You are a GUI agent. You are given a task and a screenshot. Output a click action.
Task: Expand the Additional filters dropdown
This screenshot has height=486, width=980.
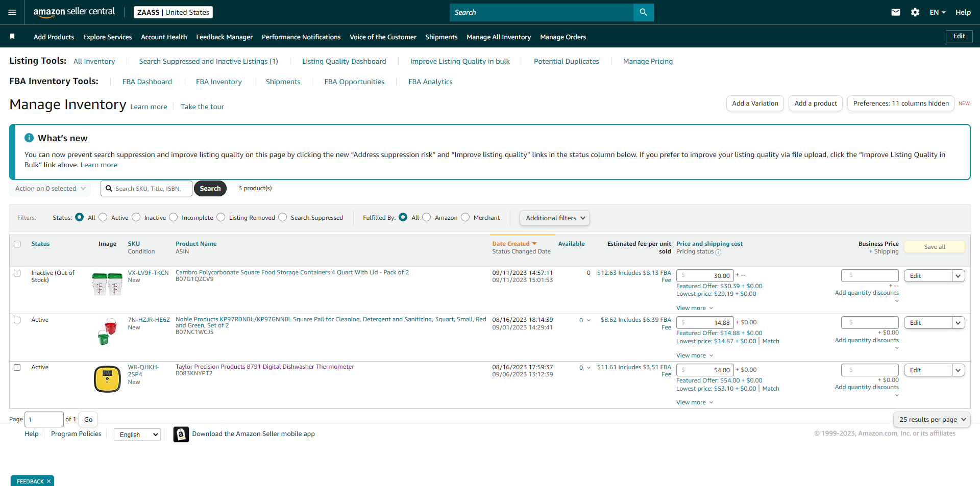pos(555,218)
